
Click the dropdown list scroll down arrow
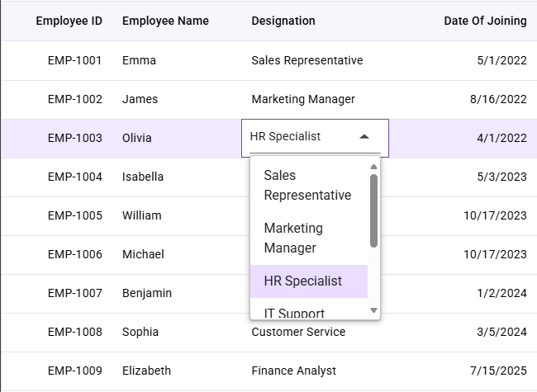coord(373,310)
